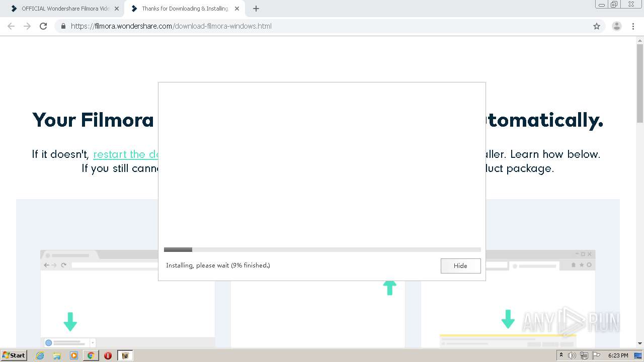
Task: Close the OFFICIAL Wondershare Filmora tab
Action: (x=117, y=9)
